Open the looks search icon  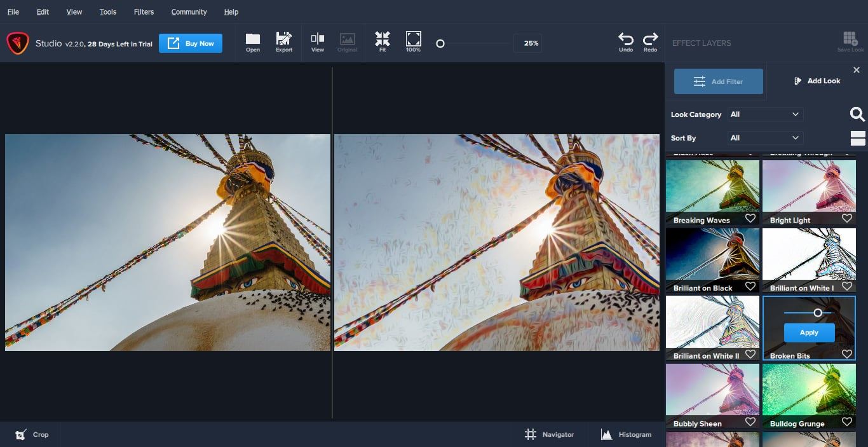click(x=857, y=114)
